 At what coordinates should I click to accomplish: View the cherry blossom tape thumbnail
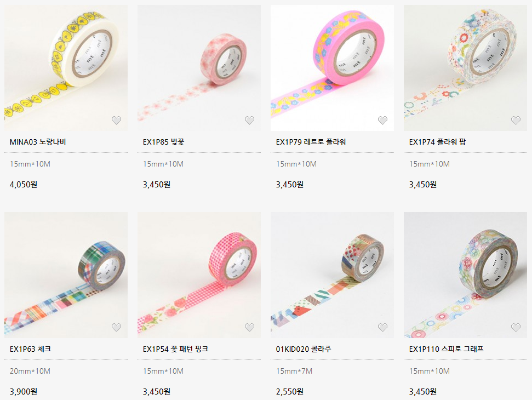199,68
